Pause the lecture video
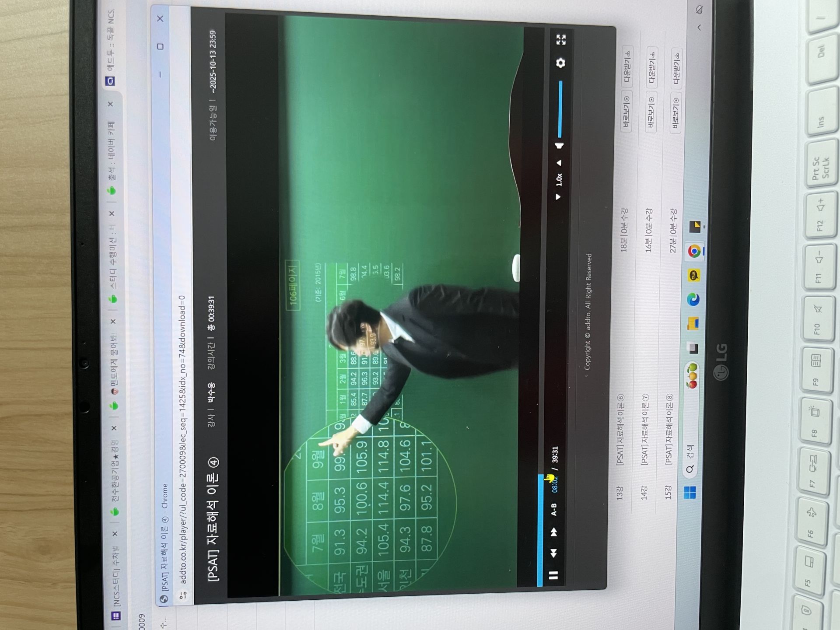 coord(553,575)
